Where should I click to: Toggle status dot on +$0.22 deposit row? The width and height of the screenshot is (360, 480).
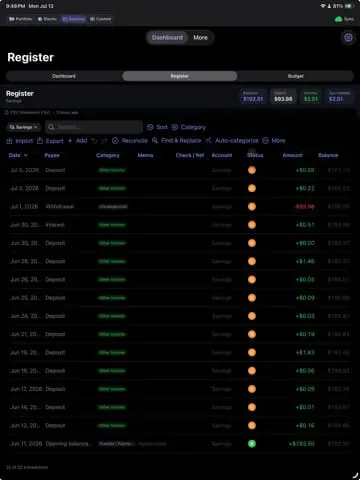(252, 188)
